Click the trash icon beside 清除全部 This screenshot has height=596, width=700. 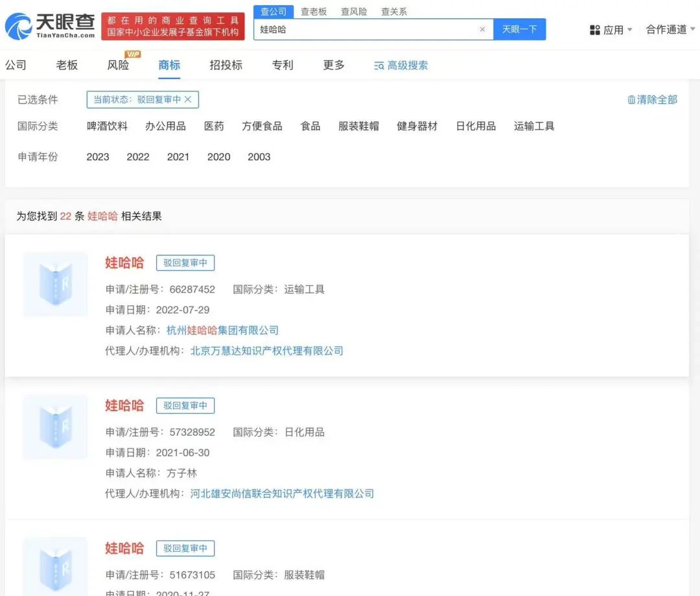[631, 100]
